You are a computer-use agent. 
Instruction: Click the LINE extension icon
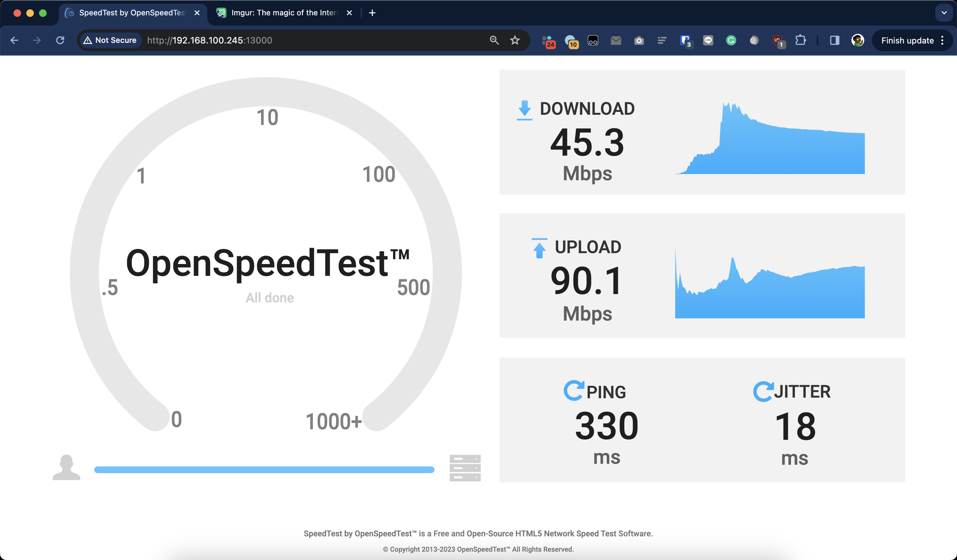tap(708, 40)
